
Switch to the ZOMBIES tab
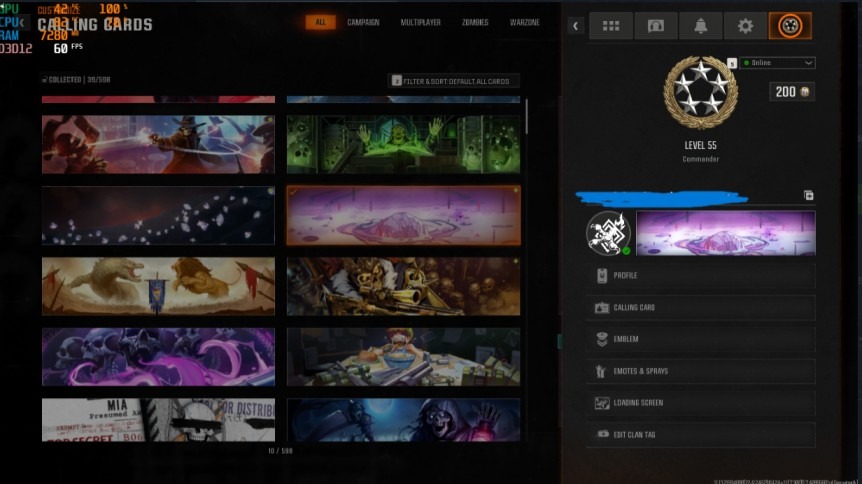click(x=475, y=23)
